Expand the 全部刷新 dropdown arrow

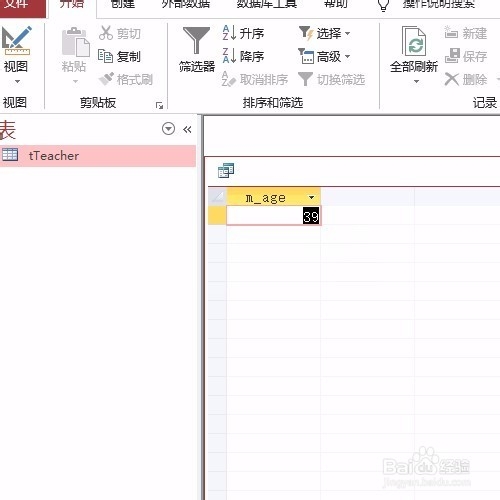coord(416,81)
